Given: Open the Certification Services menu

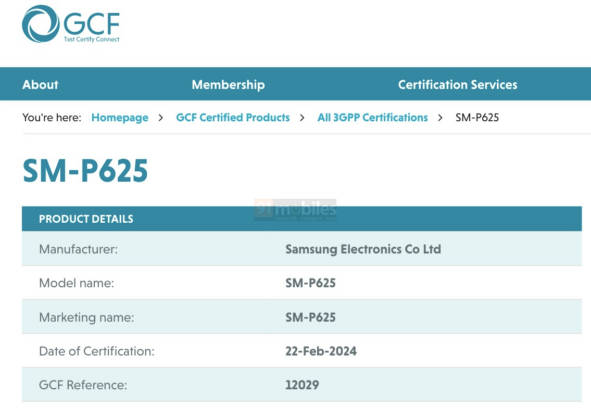Looking at the screenshot, I should [458, 84].
